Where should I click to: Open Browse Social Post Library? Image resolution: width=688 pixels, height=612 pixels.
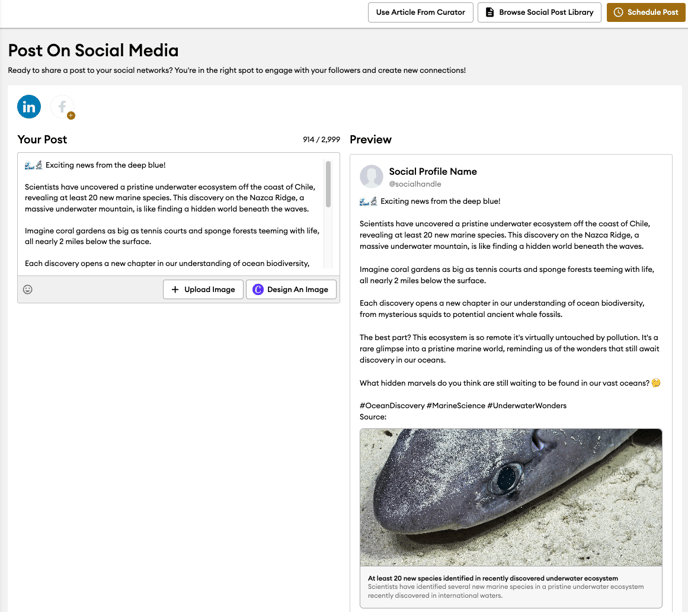coord(539,12)
